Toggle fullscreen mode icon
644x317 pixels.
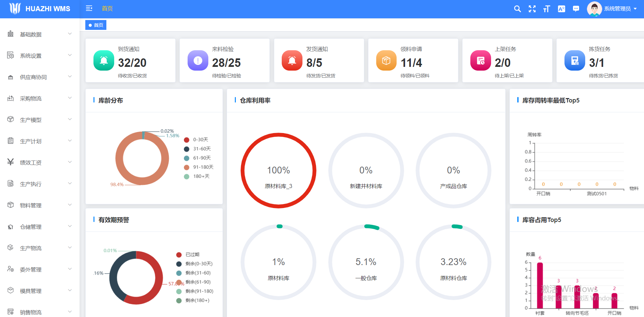[x=532, y=9]
